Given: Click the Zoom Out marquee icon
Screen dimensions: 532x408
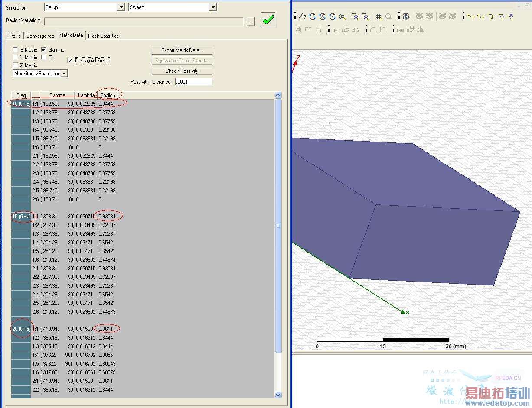Looking at the screenshot, I should [366, 16].
